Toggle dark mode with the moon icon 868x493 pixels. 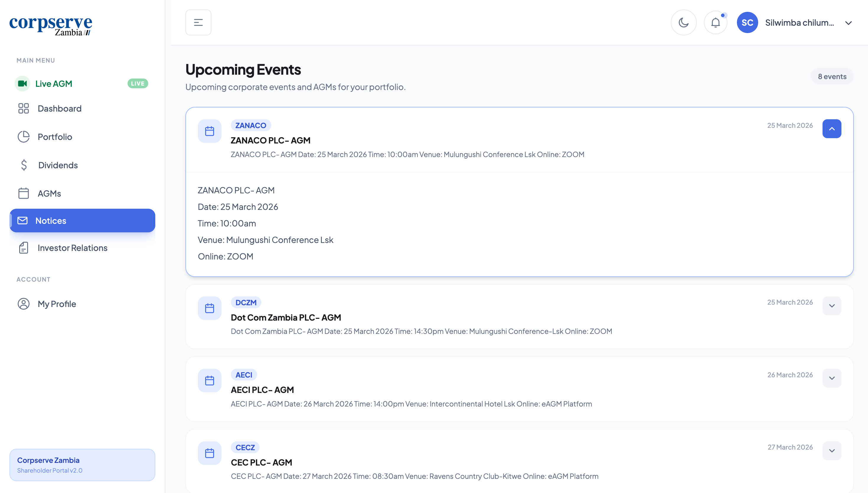click(x=683, y=23)
